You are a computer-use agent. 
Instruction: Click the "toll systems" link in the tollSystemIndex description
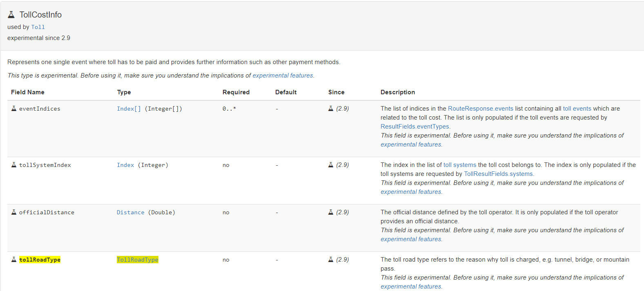tap(459, 165)
